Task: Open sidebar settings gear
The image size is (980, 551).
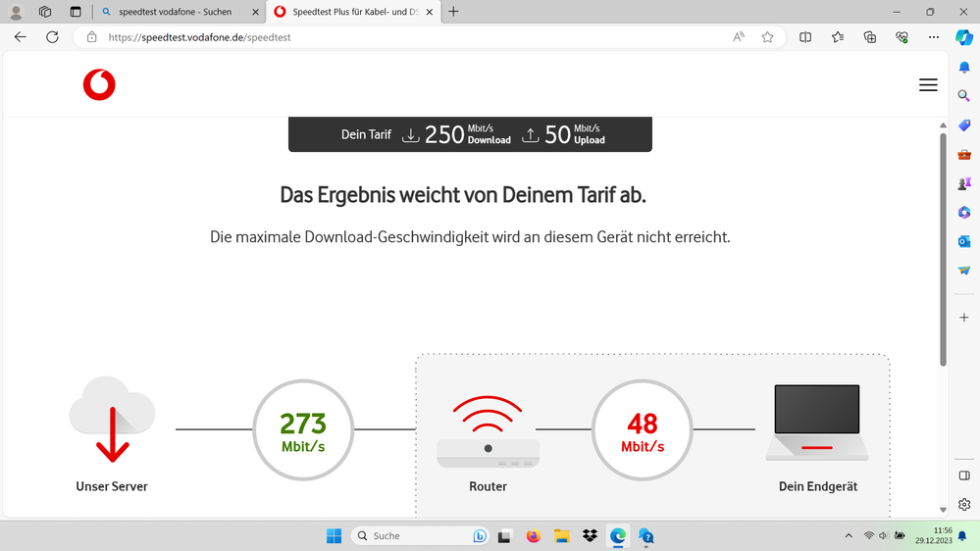Action: tap(964, 504)
